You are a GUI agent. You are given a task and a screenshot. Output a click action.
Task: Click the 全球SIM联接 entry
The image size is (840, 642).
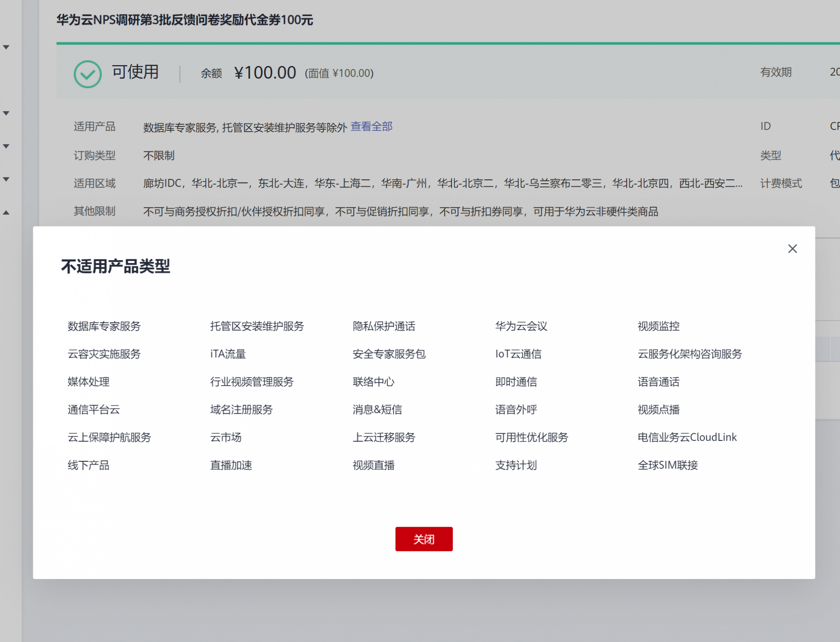coord(668,465)
